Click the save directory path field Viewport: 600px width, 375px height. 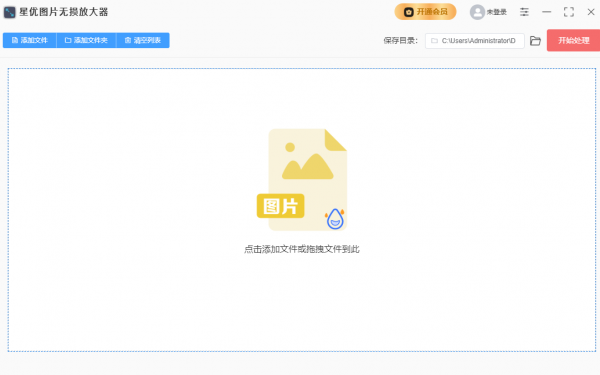tap(474, 41)
